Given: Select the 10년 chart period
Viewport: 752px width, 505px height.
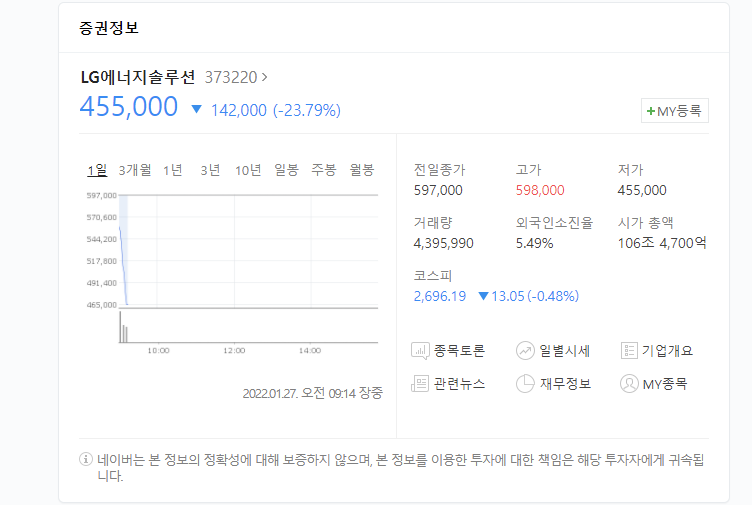Looking at the screenshot, I should tap(248, 170).
